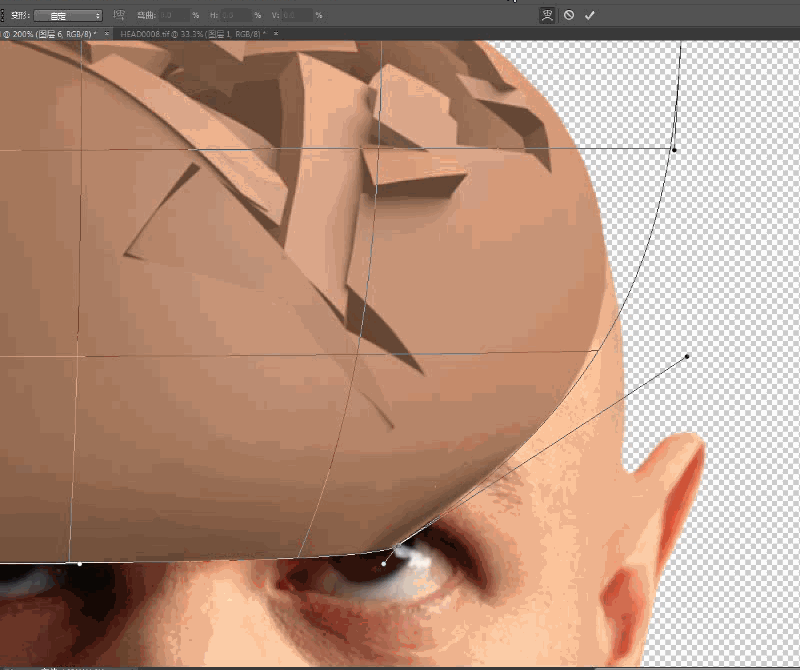The height and width of the screenshot is (670, 800).
Task: Click the change warp orientation icon
Action: (x=119, y=15)
